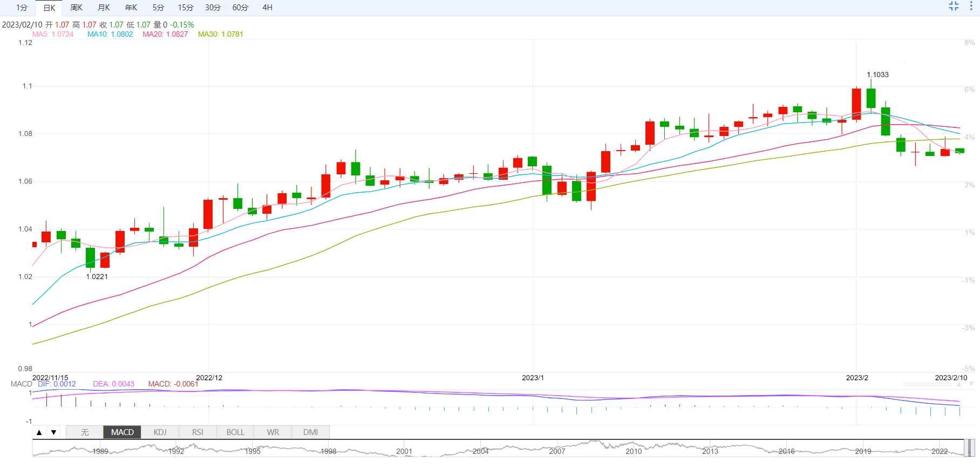Choose the 4H timeframe
The image size is (980, 475).
pos(267,8)
